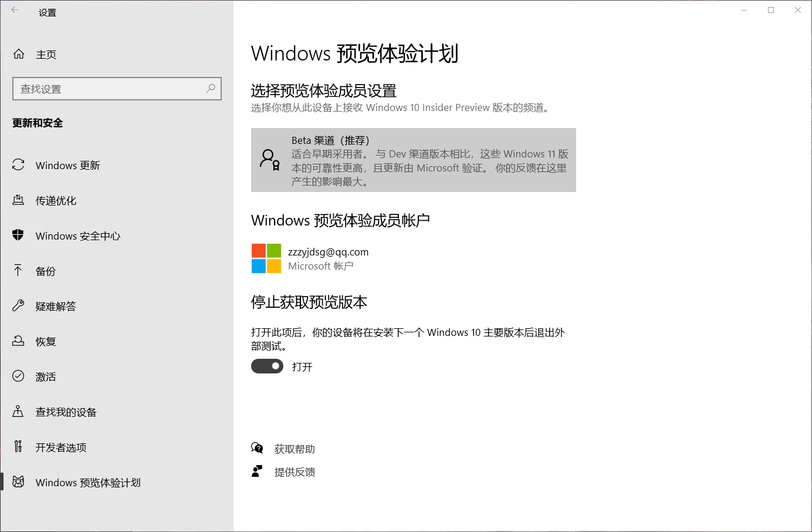Click the Windows 安全中心 shield icon

(x=18, y=235)
